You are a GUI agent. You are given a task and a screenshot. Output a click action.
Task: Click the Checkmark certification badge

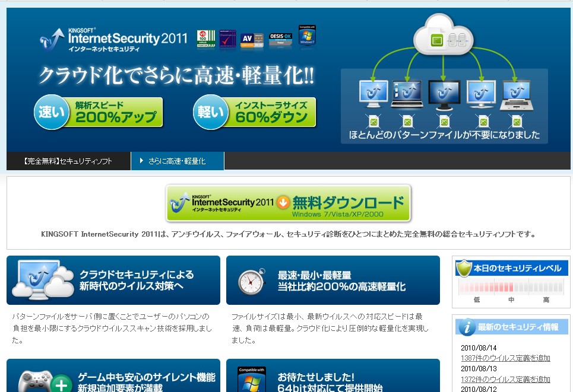227,39
